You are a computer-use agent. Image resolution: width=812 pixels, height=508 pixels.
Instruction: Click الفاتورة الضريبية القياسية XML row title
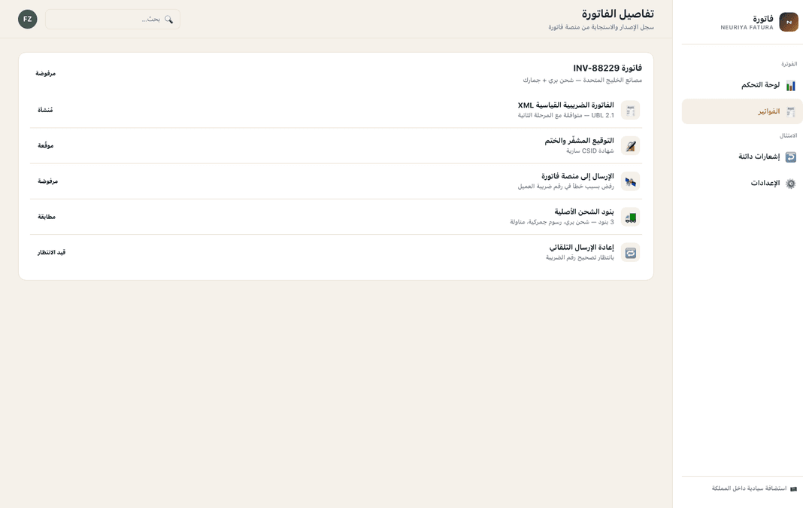[565, 105]
